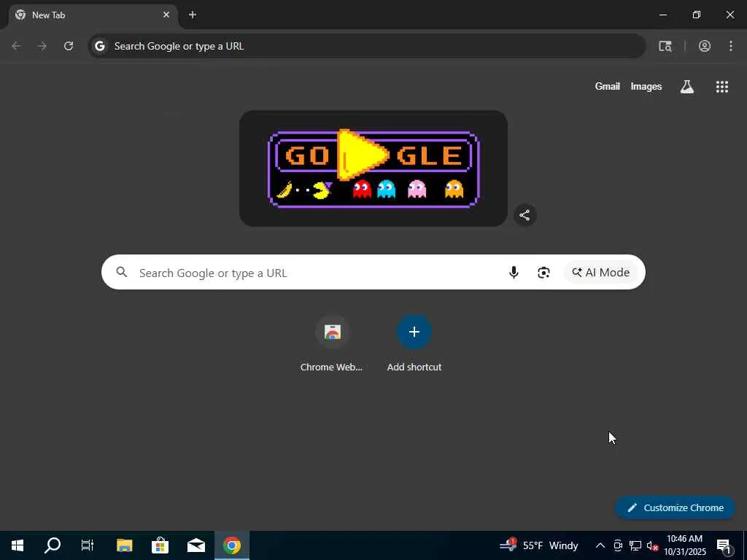Open the Chrome Web Store shortcut
Image resolution: width=747 pixels, height=560 pixels.
(332, 344)
